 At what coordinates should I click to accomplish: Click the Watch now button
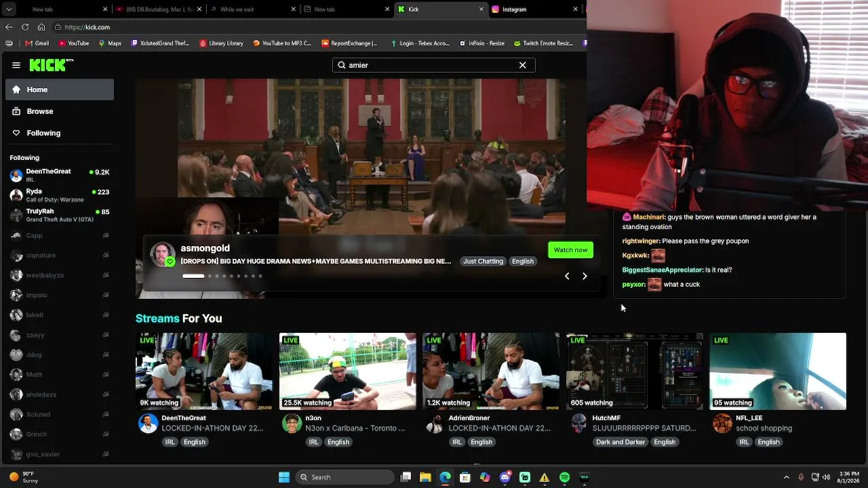click(x=570, y=250)
